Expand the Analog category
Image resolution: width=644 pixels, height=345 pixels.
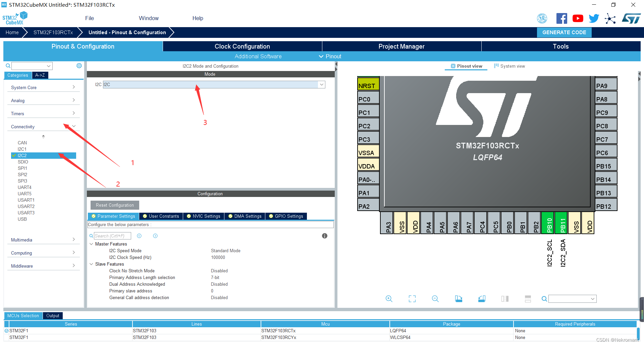(x=43, y=100)
